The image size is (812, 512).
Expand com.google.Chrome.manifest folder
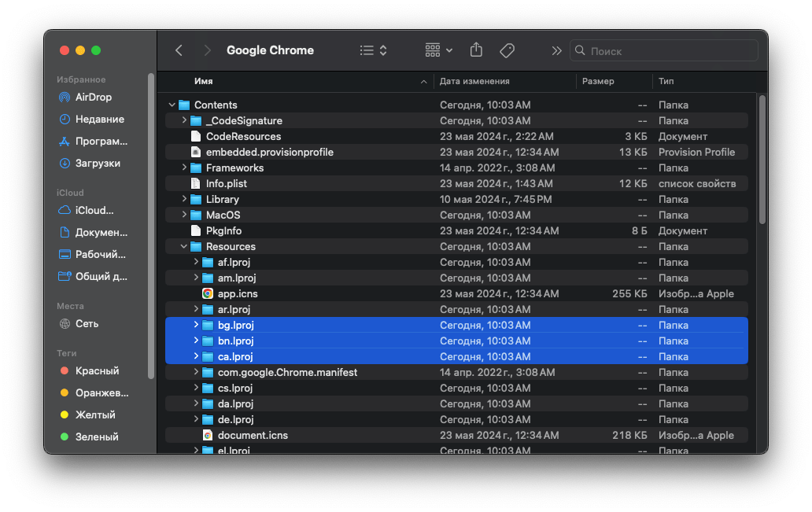pyautogui.click(x=196, y=372)
